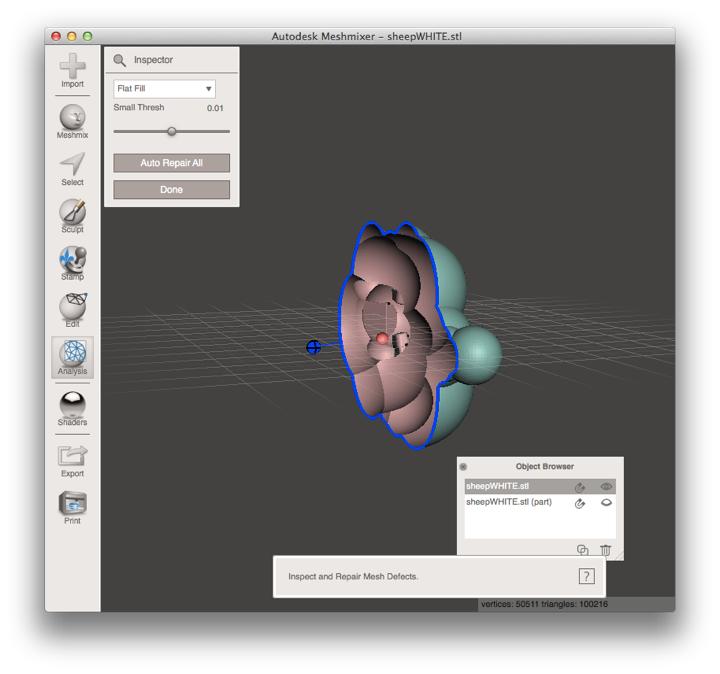The height and width of the screenshot is (674, 720).
Task: Adjust the Small Thresh slider handle
Action: point(171,131)
